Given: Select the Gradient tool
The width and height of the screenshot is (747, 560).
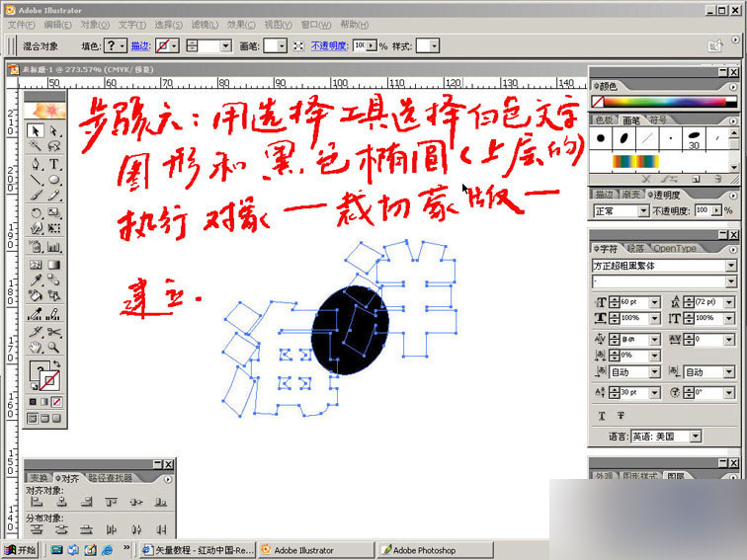Looking at the screenshot, I should click(53, 265).
